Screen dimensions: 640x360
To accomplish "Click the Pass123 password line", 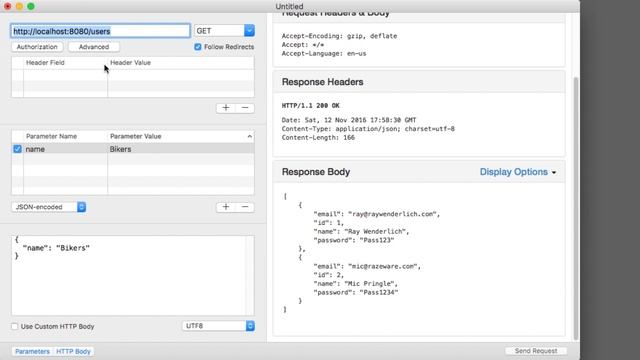I will [x=353, y=240].
